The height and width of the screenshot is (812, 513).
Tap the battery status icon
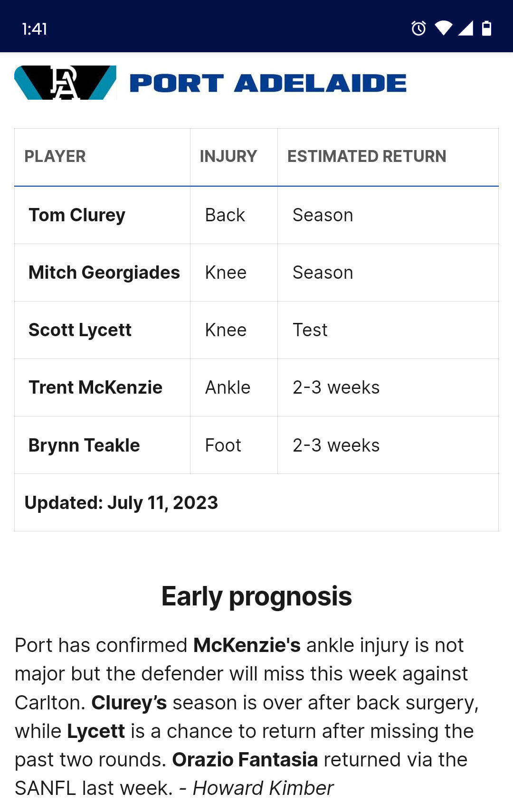pyautogui.click(x=486, y=28)
